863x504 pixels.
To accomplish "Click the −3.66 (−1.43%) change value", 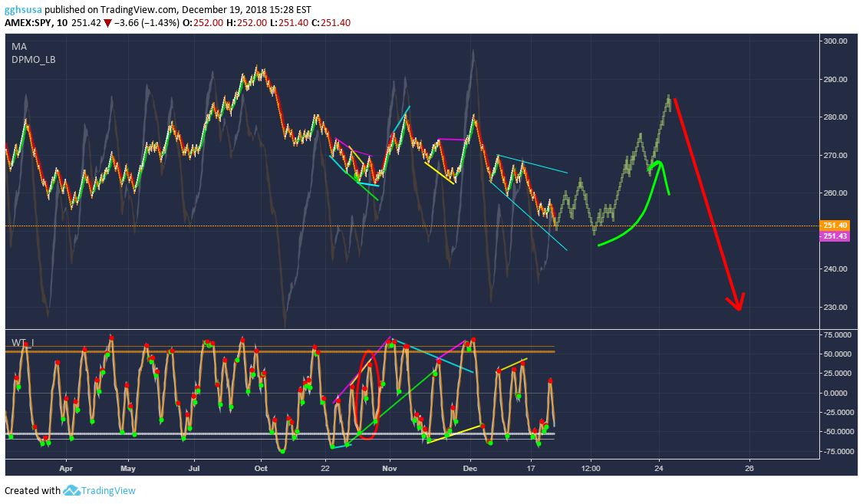I will [x=147, y=23].
